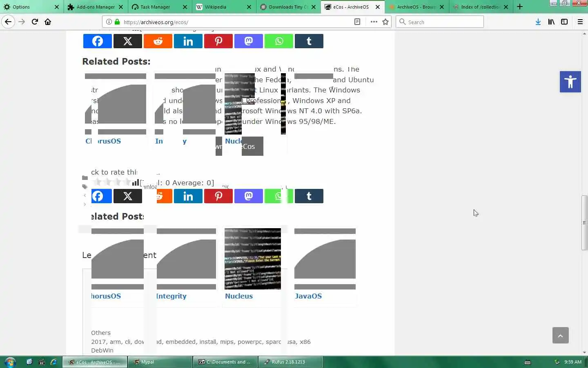Screen dimensions: 588x368
Task: Share via the top Pinterest button
Action: (218, 41)
